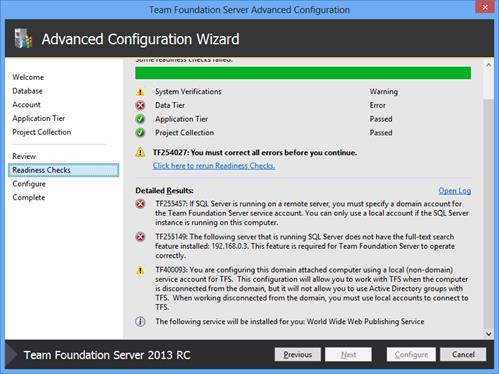The image size is (499, 374).
Task: Click the World Wide Web Publishing Service message
Action: (290, 322)
